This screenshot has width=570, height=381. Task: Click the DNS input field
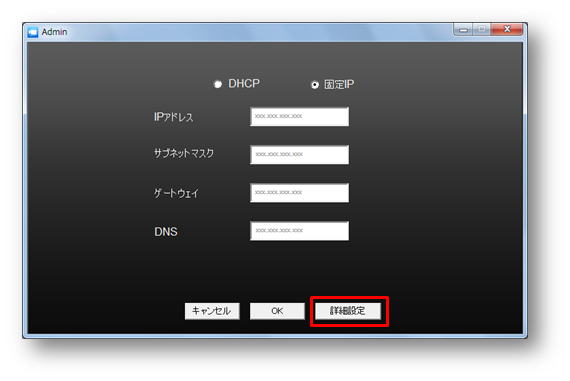[300, 231]
